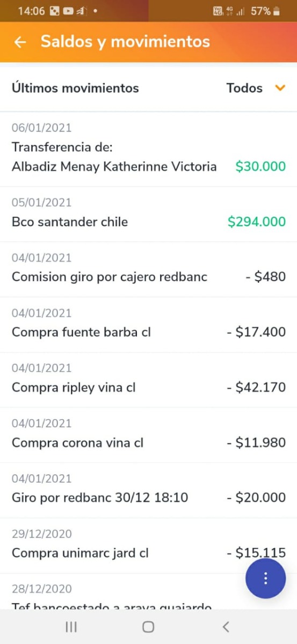Tap the Saldos y movimientos title

click(125, 41)
